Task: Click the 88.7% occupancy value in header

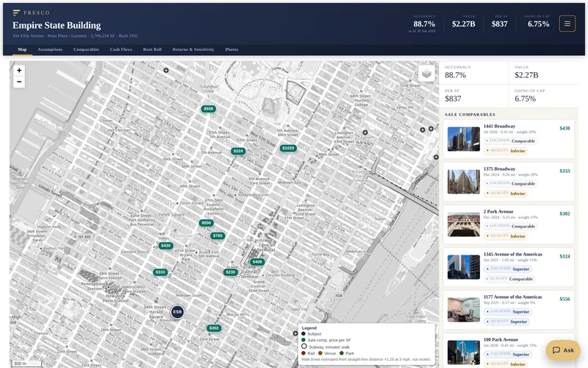Action: click(x=424, y=24)
